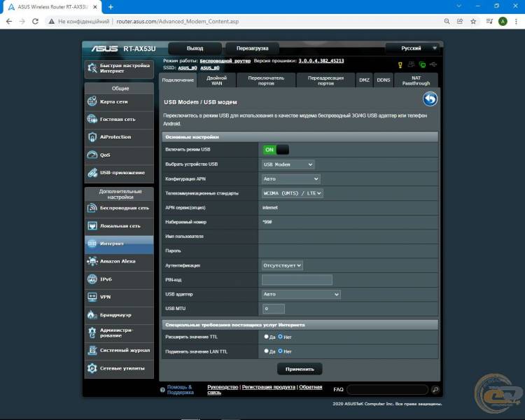Screen dimensions: 525x420
Task: Open the APN configuration dropdown
Action: tap(291, 179)
